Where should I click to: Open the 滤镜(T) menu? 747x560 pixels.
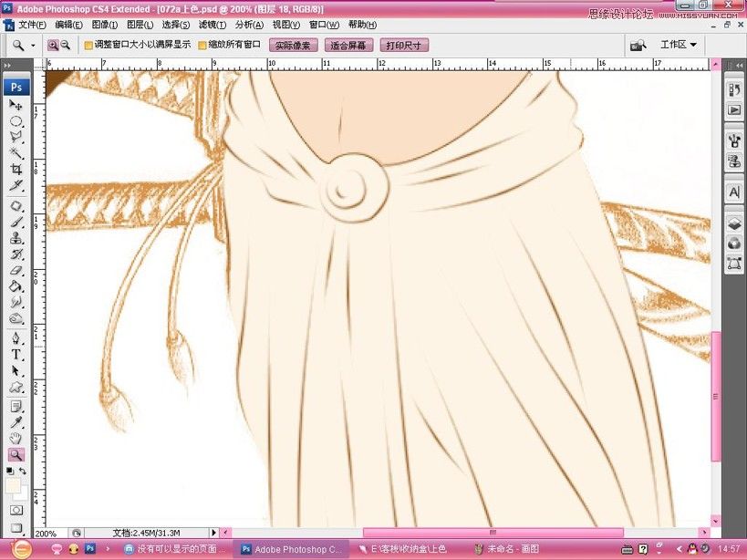[x=213, y=25]
